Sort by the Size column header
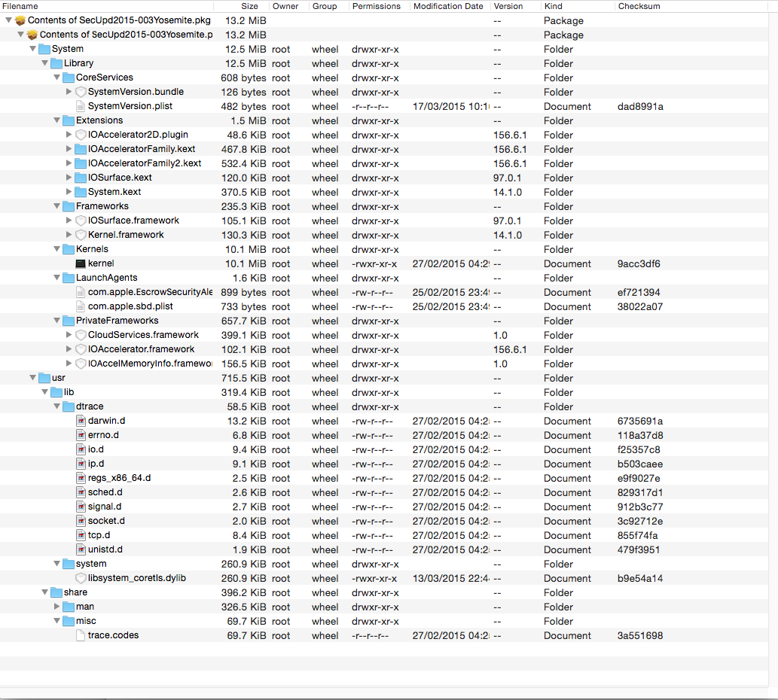Image resolution: width=778 pixels, height=700 pixels. click(x=241, y=6)
